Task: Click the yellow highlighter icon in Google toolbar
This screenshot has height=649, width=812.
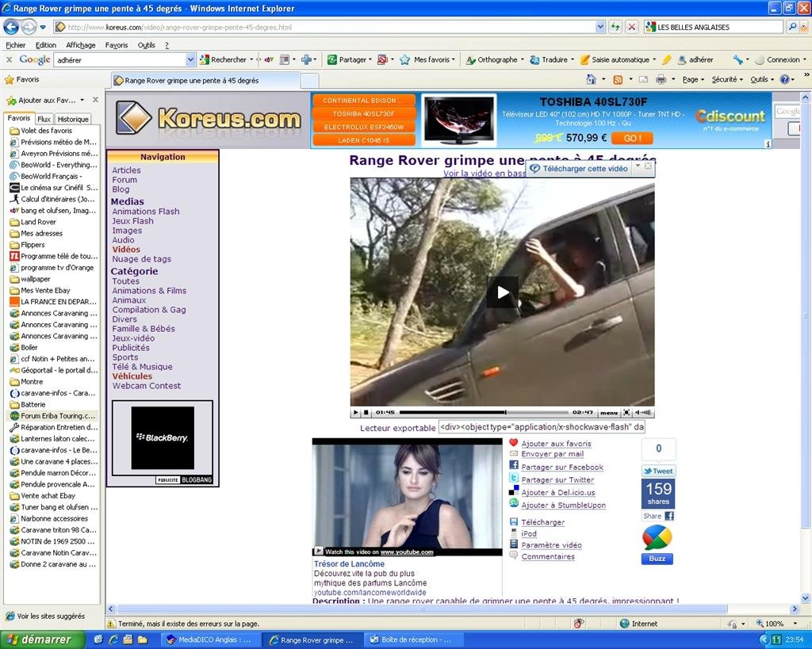Action: (x=666, y=60)
